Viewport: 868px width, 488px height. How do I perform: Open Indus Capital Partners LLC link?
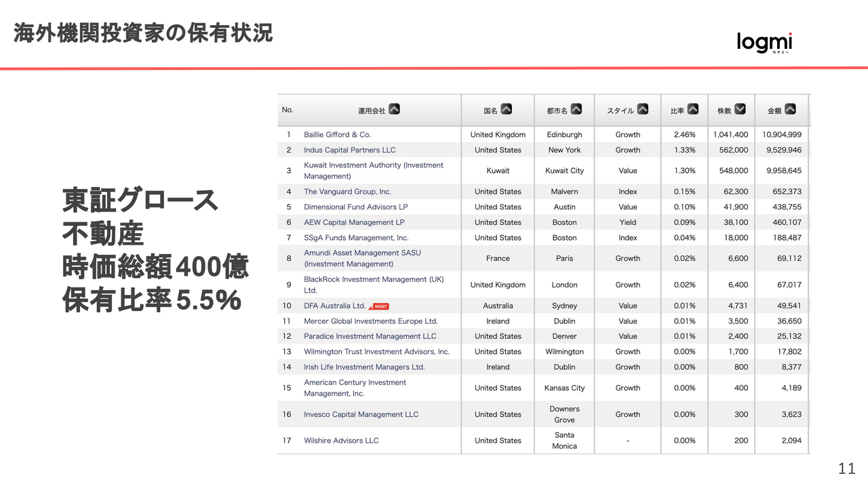(349, 150)
